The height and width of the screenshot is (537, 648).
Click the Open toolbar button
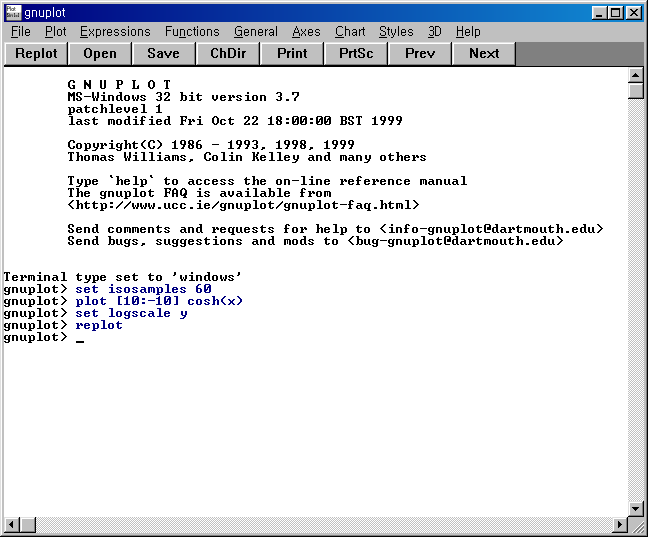pos(100,54)
